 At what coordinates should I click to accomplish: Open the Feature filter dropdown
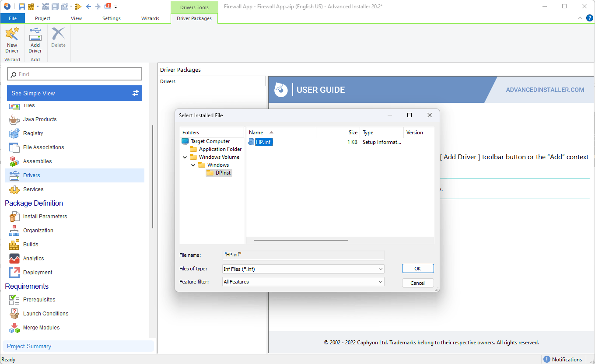[x=303, y=282]
